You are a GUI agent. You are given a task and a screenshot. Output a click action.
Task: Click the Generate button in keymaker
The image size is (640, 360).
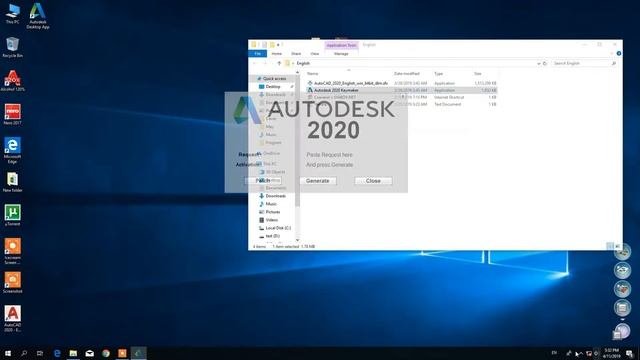tap(318, 180)
